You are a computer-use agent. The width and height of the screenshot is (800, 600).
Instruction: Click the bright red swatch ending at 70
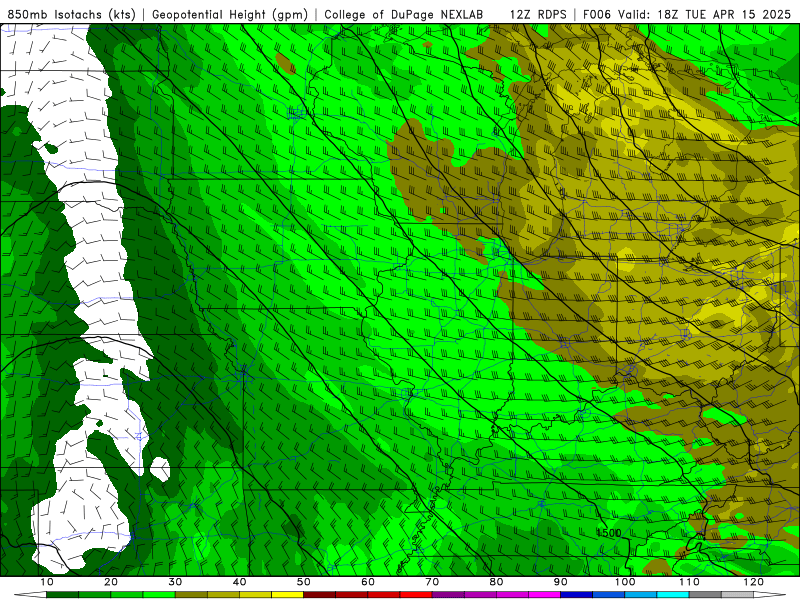coord(416,595)
